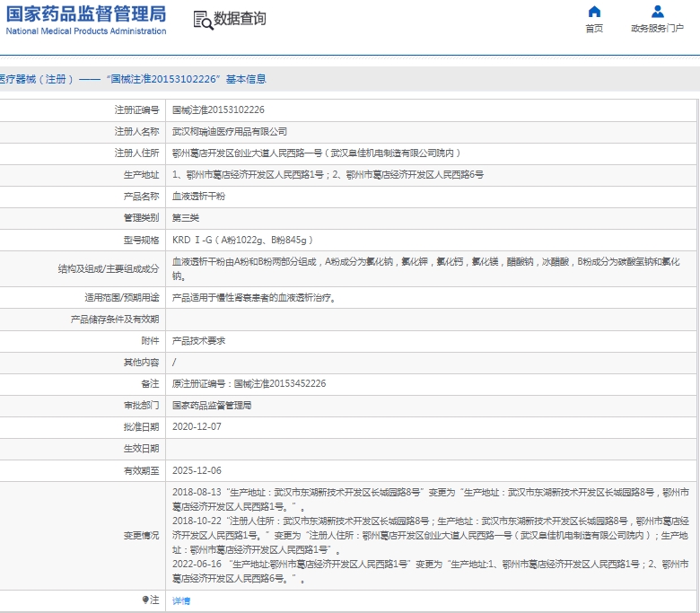Click the 型号规格 field label

coord(141,241)
